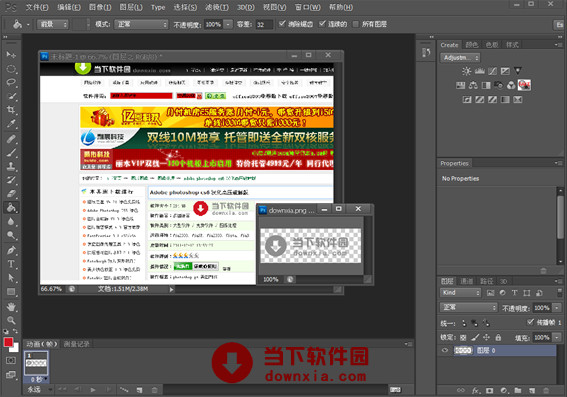Select the Clone Stamp tool
The image size is (567, 397).
coord(11,166)
